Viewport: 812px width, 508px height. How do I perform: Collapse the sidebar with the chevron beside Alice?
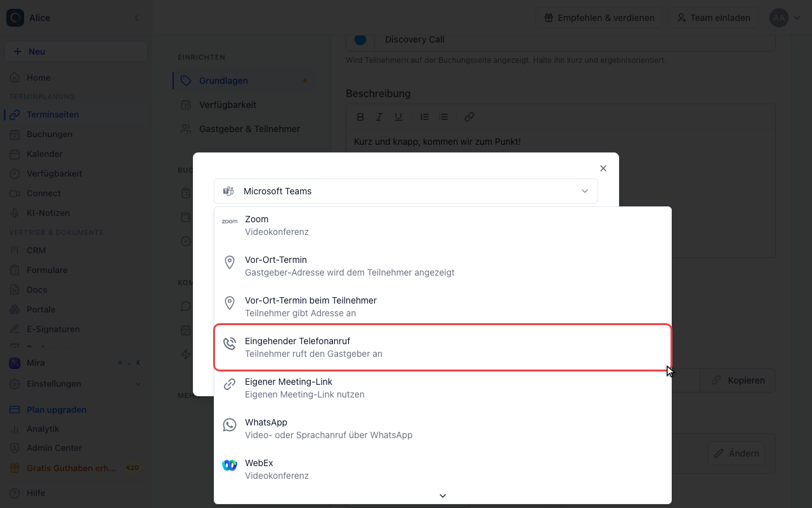click(x=136, y=18)
